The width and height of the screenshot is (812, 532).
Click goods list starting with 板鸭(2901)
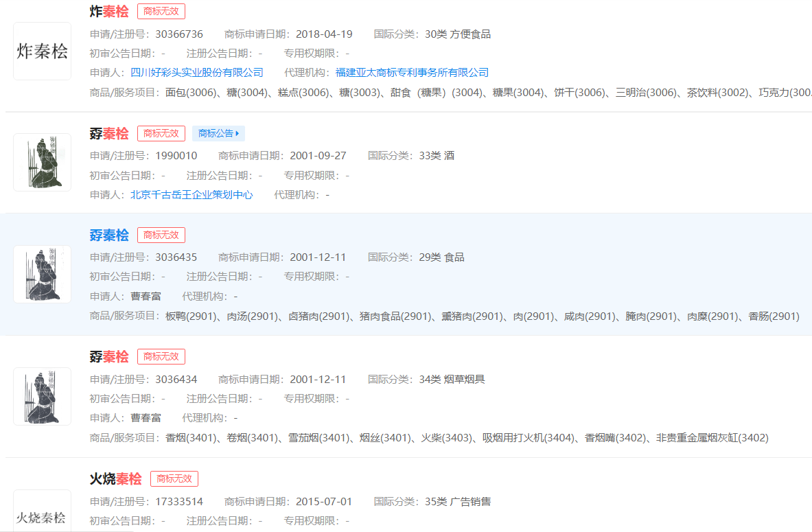[x=483, y=316]
